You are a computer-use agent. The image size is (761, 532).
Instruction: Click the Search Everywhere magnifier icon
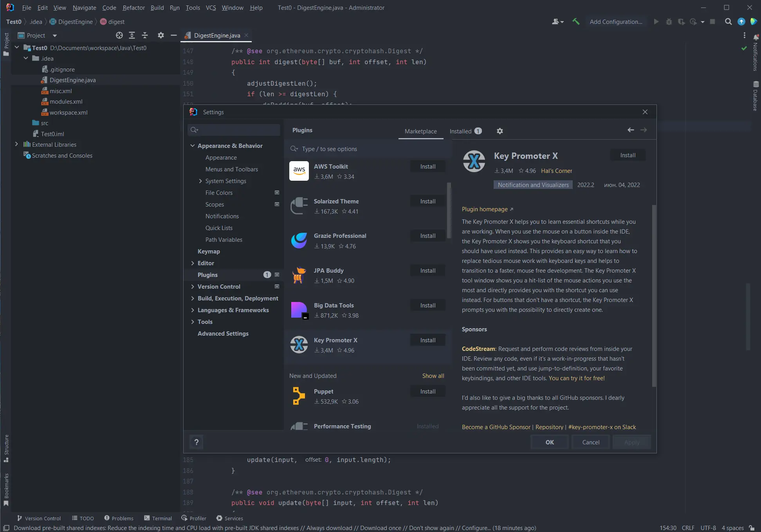(x=728, y=22)
